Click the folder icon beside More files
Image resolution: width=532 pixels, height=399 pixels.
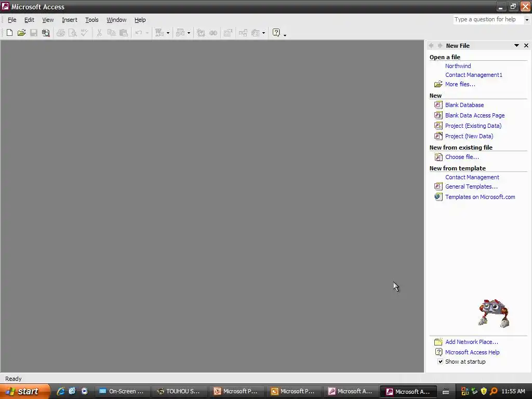[438, 84]
